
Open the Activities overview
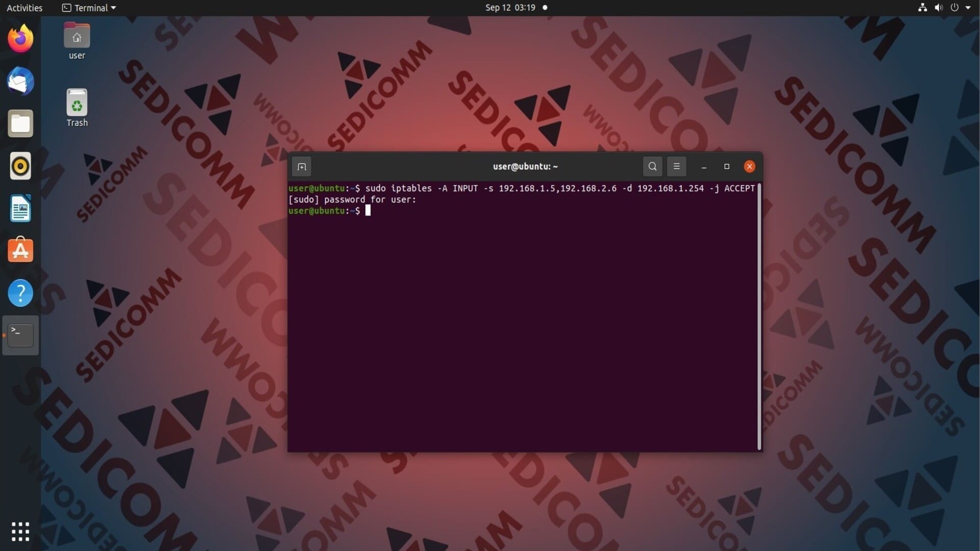pyautogui.click(x=24, y=8)
